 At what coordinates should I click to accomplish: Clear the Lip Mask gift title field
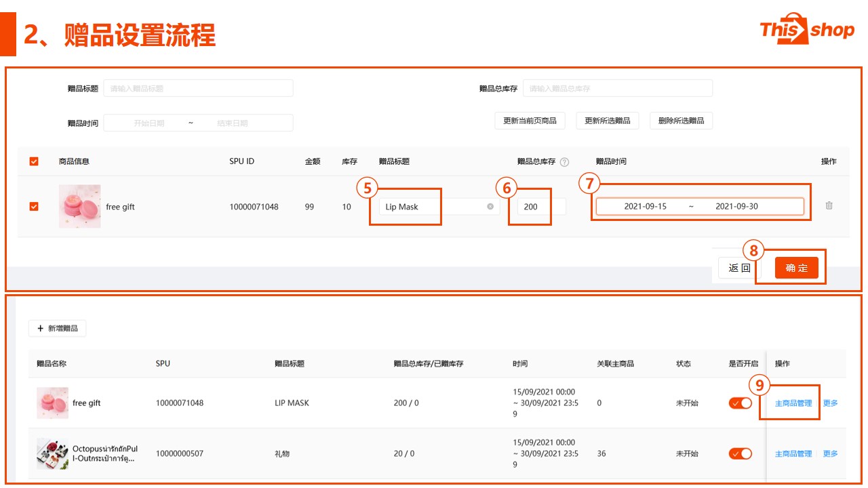pos(490,207)
